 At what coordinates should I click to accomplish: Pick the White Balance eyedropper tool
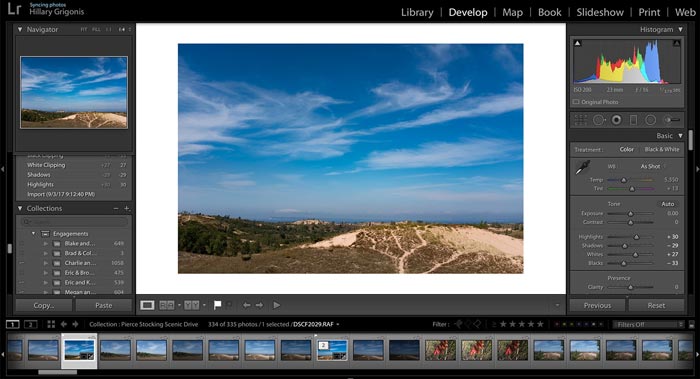[582, 167]
